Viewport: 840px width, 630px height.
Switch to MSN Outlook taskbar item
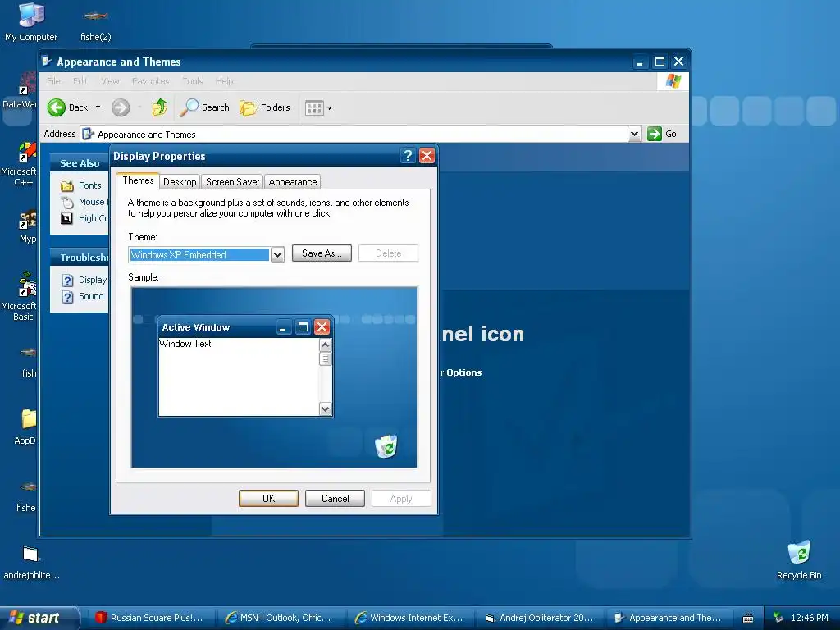click(x=281, y=618)
